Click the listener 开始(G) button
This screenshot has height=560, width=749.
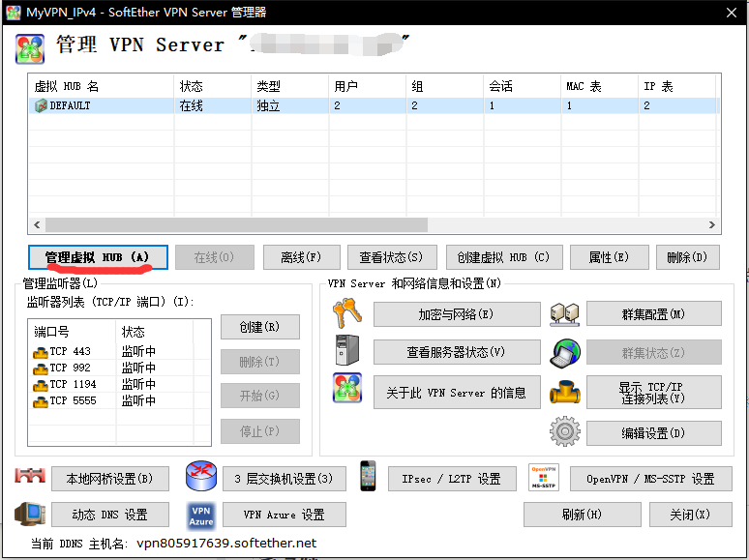coord(260,396)
